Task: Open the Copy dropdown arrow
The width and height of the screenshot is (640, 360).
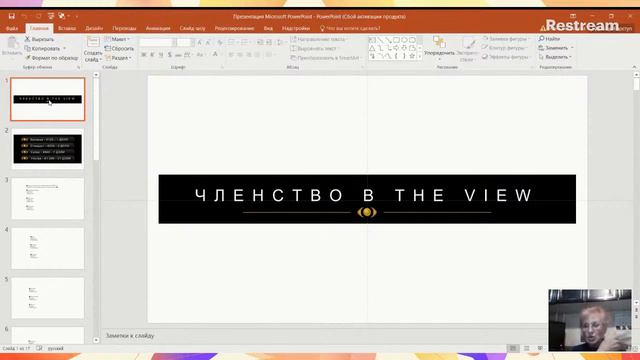Action: click(x=64, y=49)
